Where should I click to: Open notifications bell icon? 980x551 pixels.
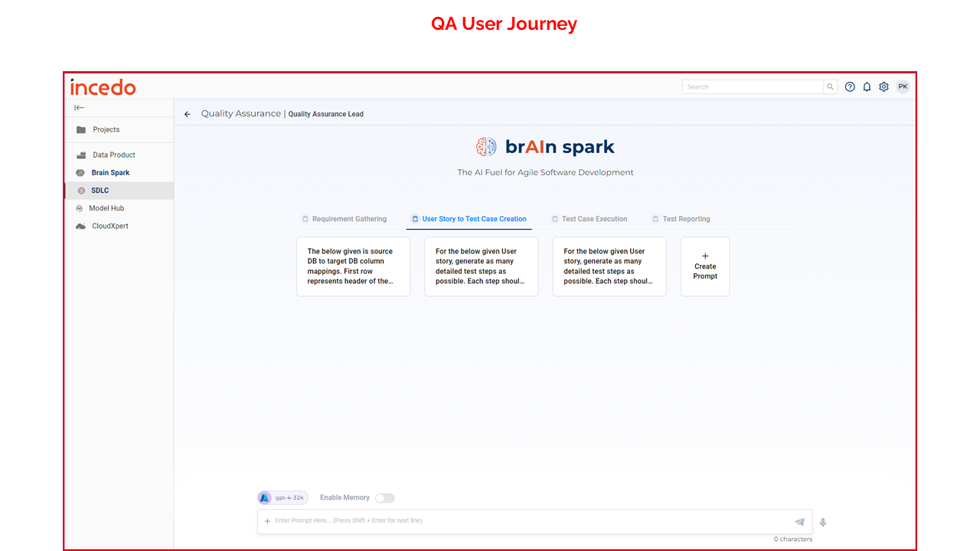click(867, 86)
